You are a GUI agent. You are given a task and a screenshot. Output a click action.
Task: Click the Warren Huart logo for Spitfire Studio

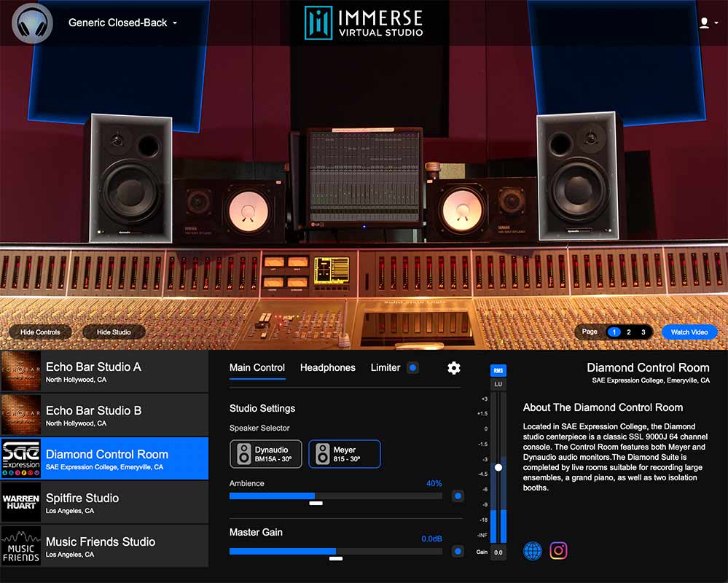coord(21,503)
